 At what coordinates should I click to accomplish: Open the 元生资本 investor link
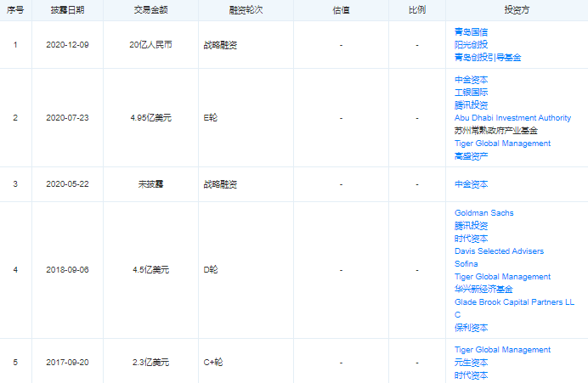coord(471,363)
